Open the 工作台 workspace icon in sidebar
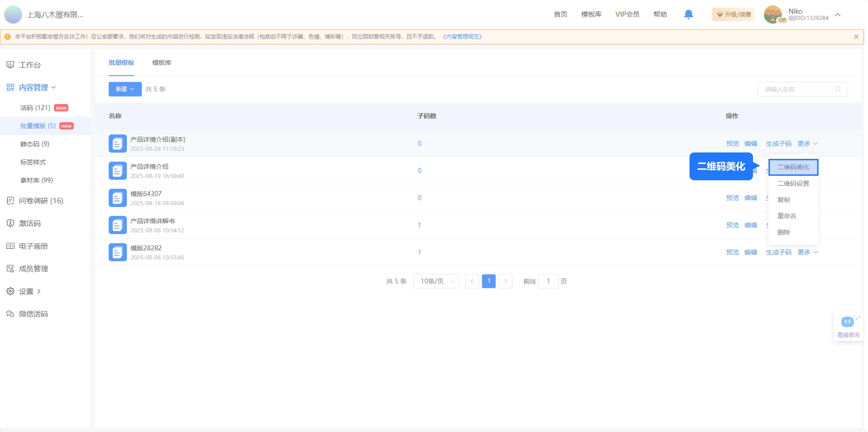 pos(10,65)
